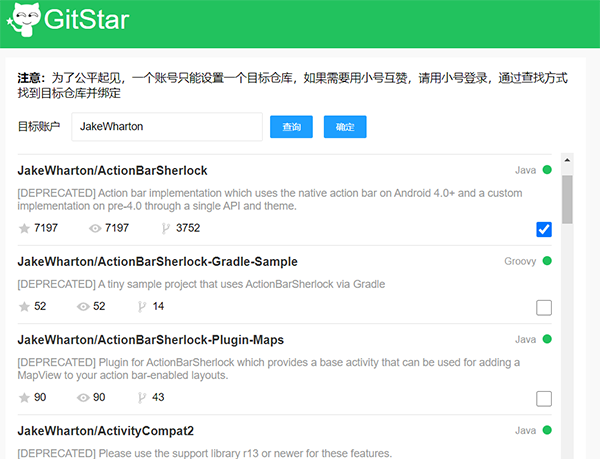Click the 查询 search button

click(x=291, y=127)
